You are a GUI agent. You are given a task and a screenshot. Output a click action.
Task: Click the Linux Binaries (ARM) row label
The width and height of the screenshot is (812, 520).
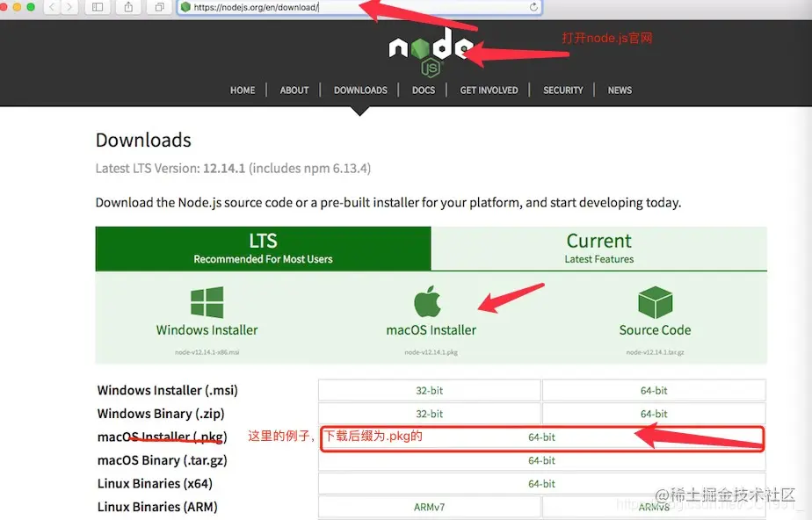(157, 507)
